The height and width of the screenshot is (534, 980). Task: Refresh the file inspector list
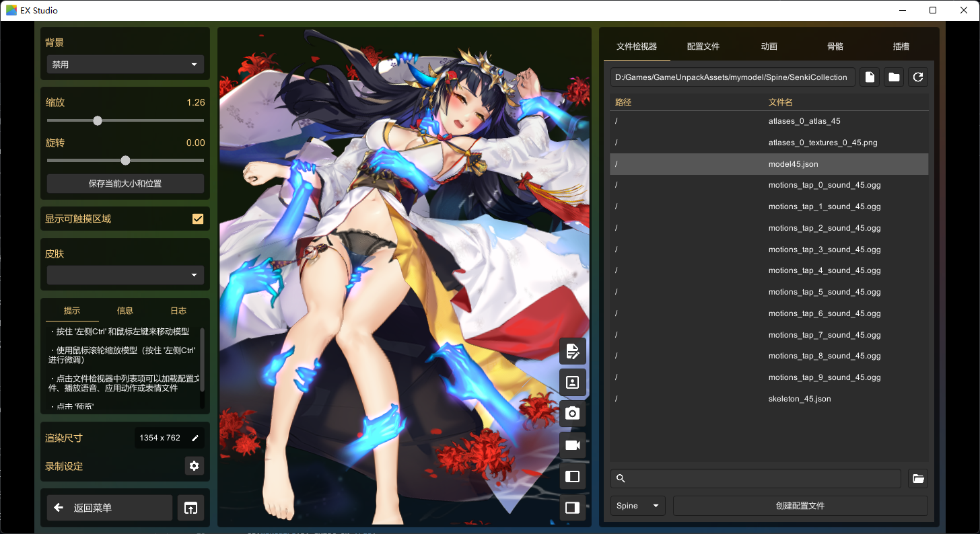[918, 77]
